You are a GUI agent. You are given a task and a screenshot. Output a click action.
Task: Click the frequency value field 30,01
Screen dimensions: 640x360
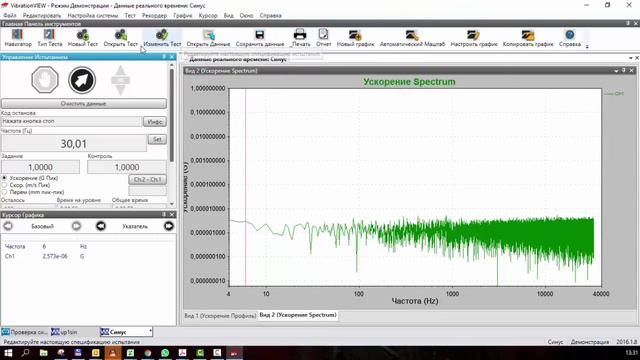(x=74, y=144)
